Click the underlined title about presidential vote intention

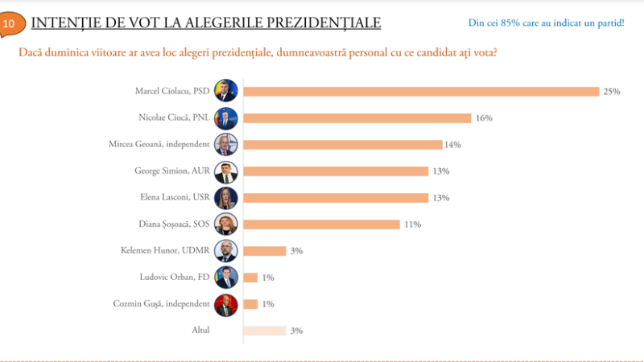[x=205, y=23]
